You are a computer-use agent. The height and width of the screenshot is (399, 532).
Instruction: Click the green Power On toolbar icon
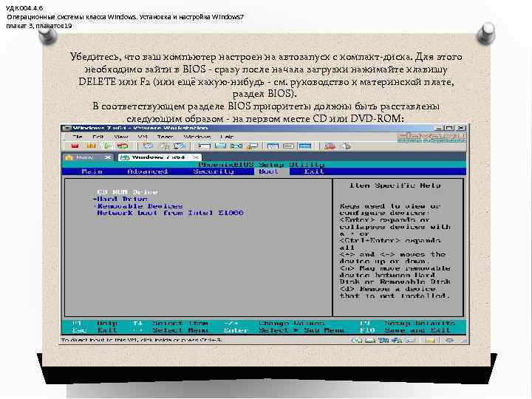tap(107, 146)
